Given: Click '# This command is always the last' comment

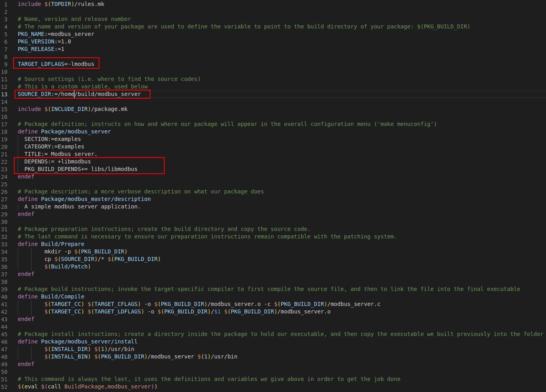Looking at the screenshot, I should (x=209, y=379).
